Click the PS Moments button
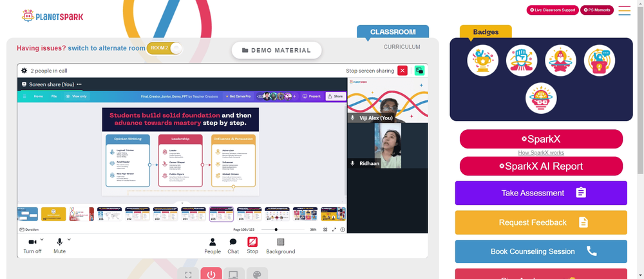Image resolution: width=644 pixels, height=279 pixels. 597,10
